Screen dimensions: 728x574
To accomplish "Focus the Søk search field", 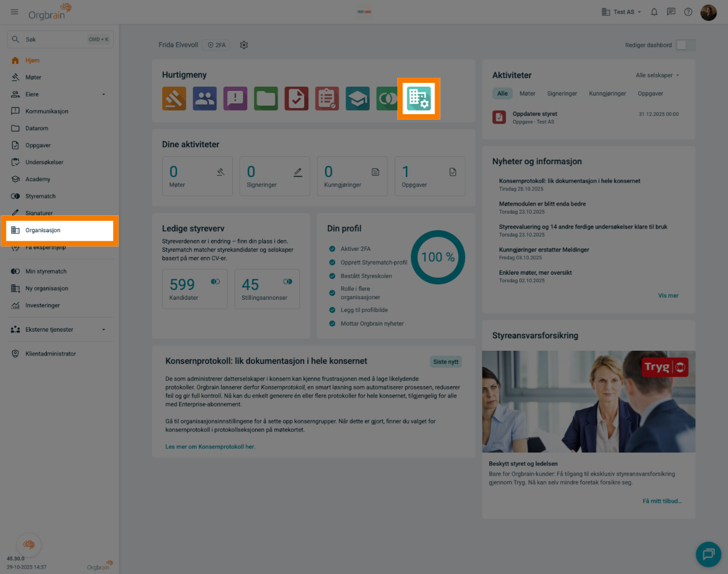I will coord(60,39).
